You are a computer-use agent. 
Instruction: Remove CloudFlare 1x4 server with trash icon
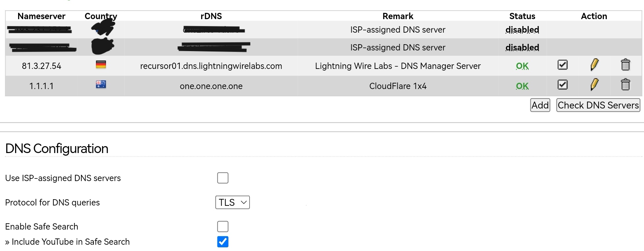625,85
